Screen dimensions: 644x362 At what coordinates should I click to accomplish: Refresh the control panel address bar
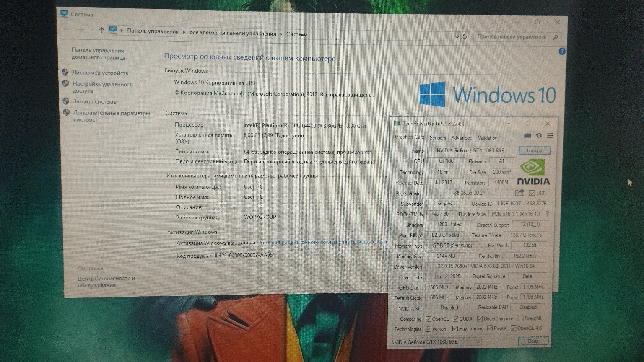click(x=465, y=37)
